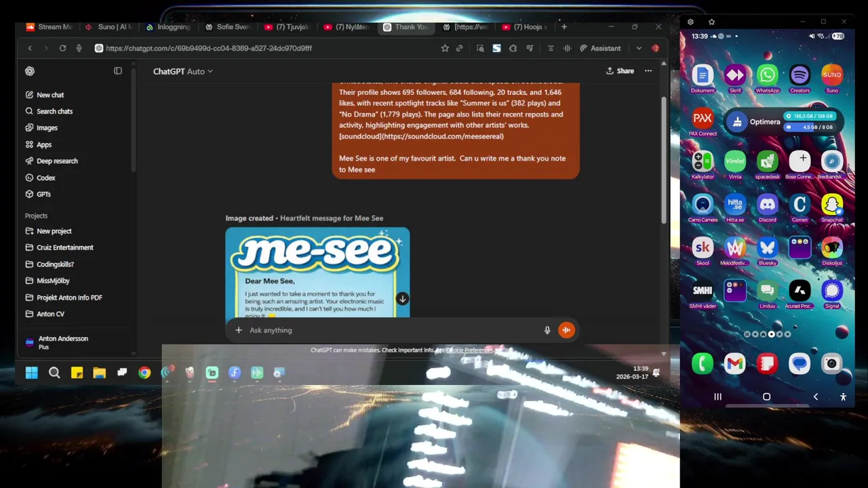Open Kalkylator app on phone
The height and width of the screenshot is (488, 868).
(x=703, y=165)
